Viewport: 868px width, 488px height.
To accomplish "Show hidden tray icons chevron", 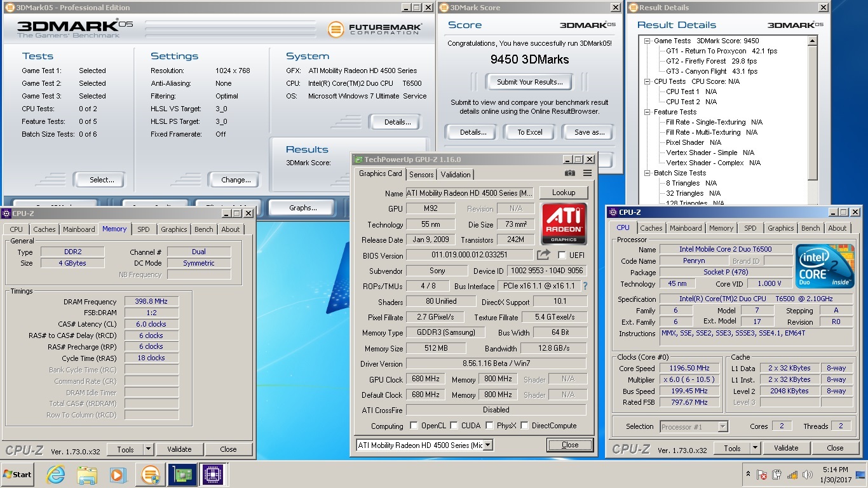I will [x=747, y=475].
